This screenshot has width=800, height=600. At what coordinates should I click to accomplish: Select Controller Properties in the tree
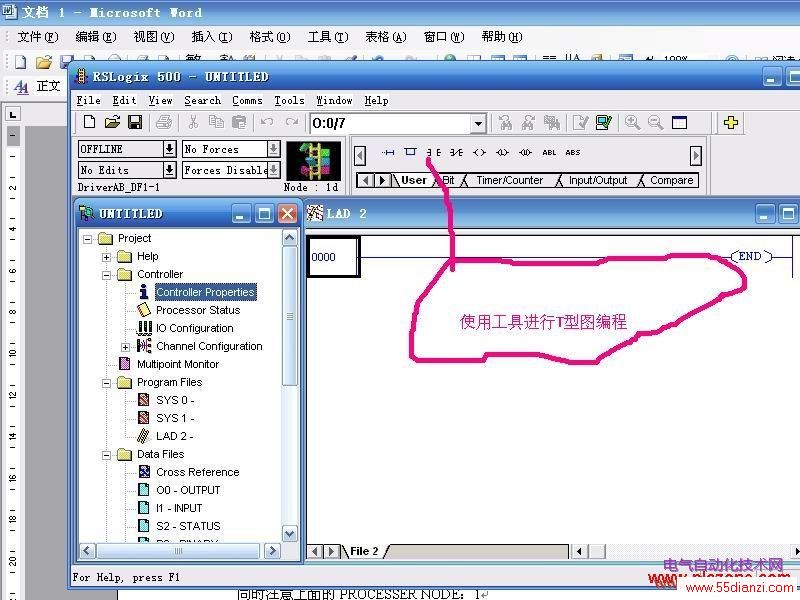[205, 292]
